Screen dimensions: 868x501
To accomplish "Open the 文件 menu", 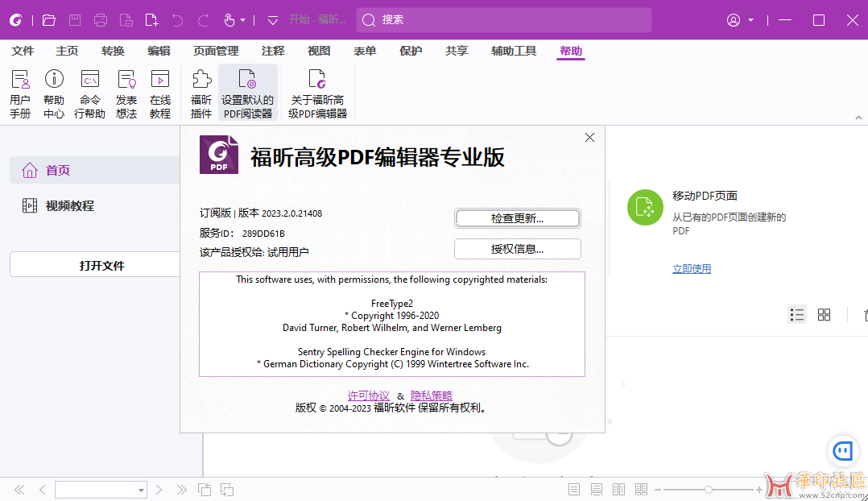I will [23, 51].
